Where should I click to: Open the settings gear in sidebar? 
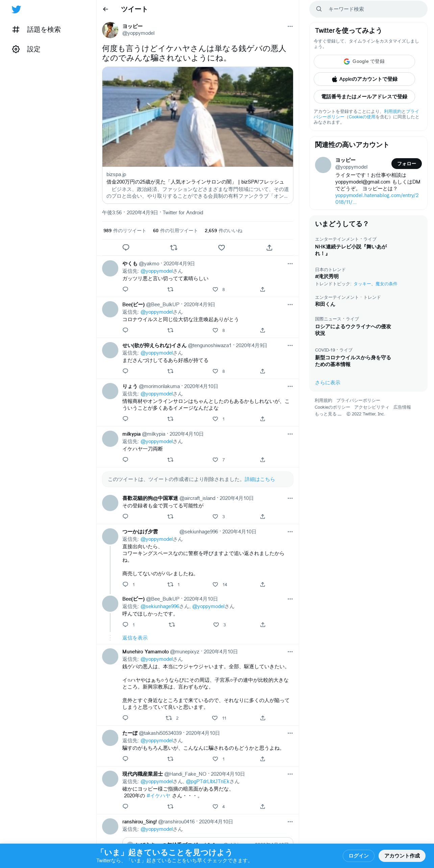pyautogui.click(x=16, y=49)
